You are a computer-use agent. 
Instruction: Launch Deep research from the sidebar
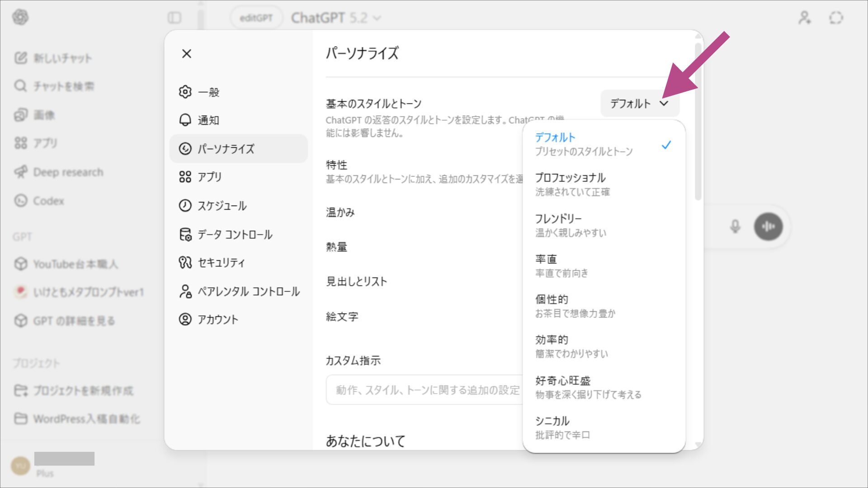pos(68,172)
